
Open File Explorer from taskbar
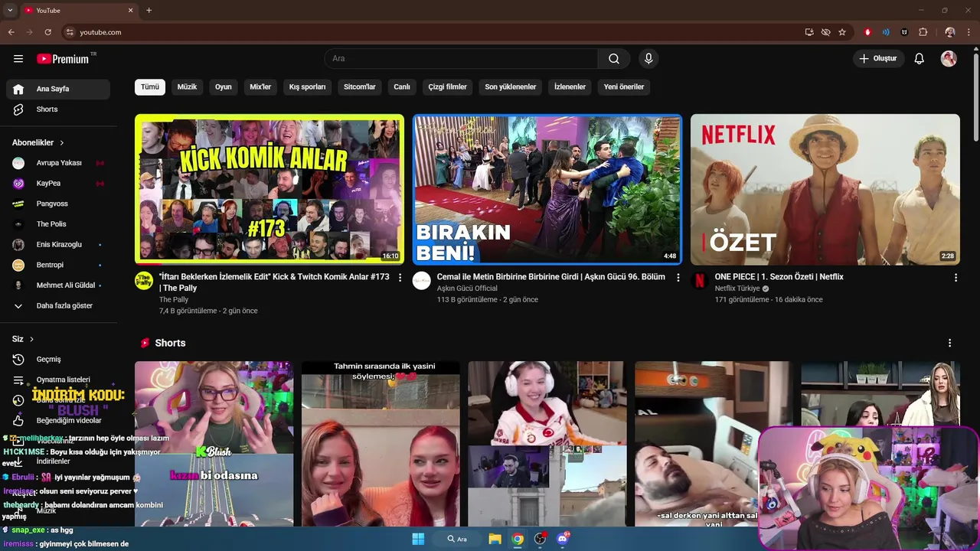(x=495, y=539)
